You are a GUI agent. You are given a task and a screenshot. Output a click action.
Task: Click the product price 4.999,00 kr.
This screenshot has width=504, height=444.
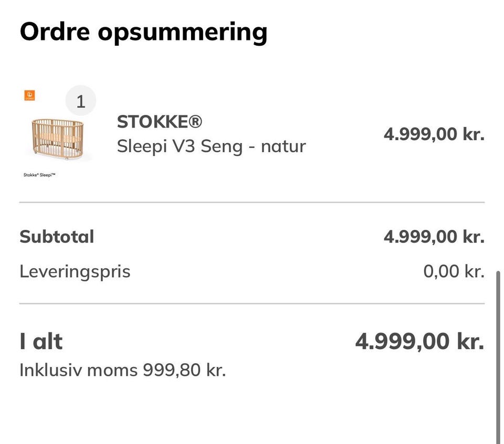(x=434, y=134)
